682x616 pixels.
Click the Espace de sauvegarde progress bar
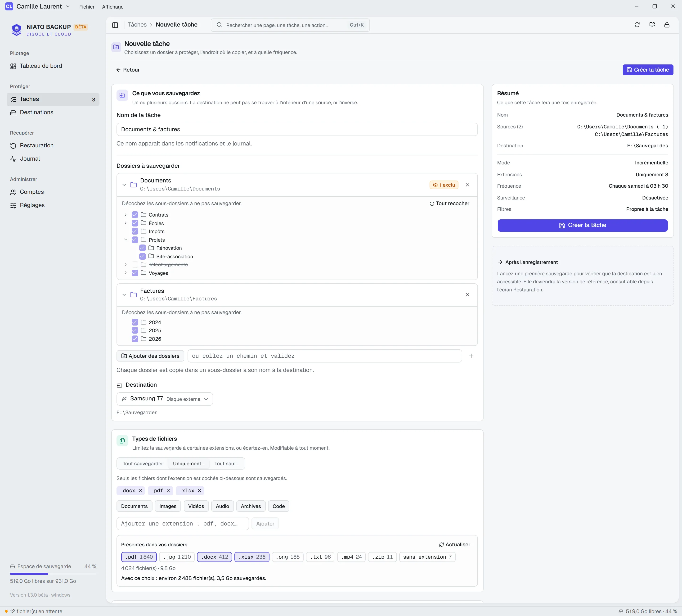point(53,574)
